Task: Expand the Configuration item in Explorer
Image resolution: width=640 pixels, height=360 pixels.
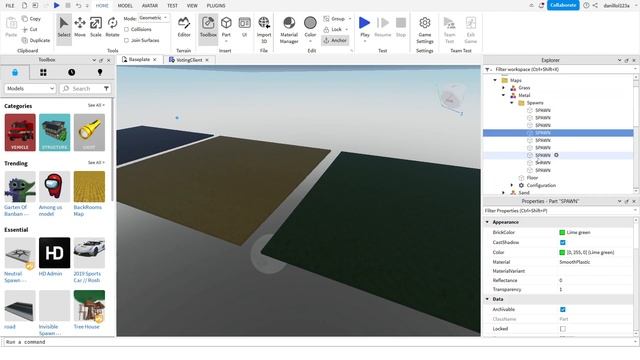Action: [512, 185]
